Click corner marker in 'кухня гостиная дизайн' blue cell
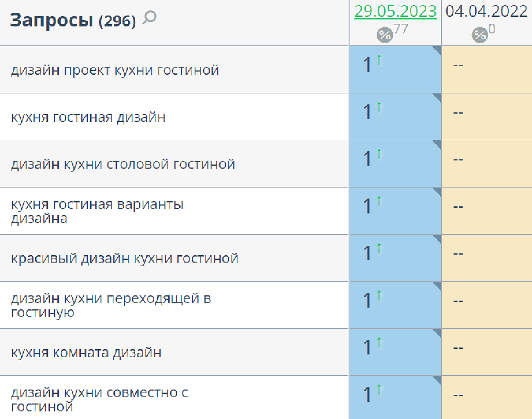Screen dimensions: 532x419 pyautogui.click(x=438, y=97)
